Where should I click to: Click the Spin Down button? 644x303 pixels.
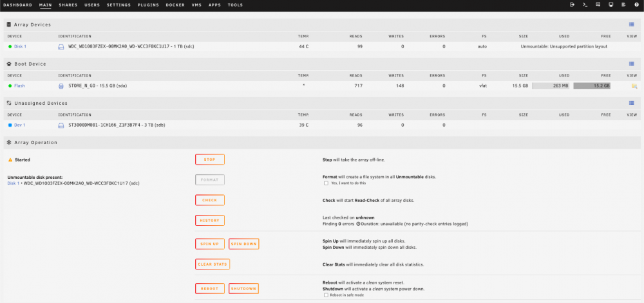click(x=244, y=244)
